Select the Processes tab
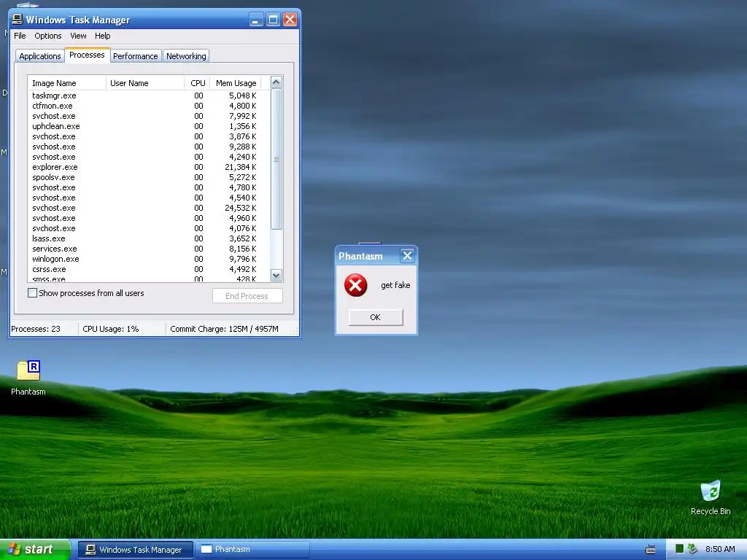747x560 pixels. coord(88,55)
